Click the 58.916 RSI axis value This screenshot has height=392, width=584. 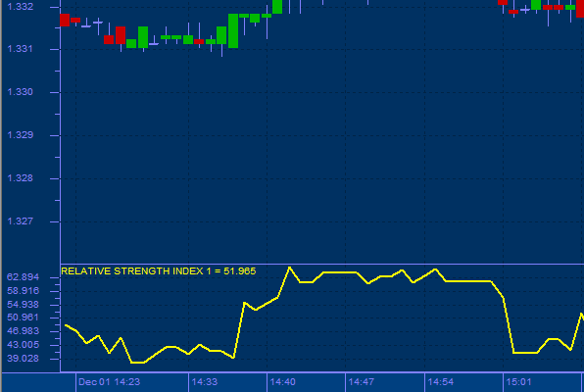point(24,291)
